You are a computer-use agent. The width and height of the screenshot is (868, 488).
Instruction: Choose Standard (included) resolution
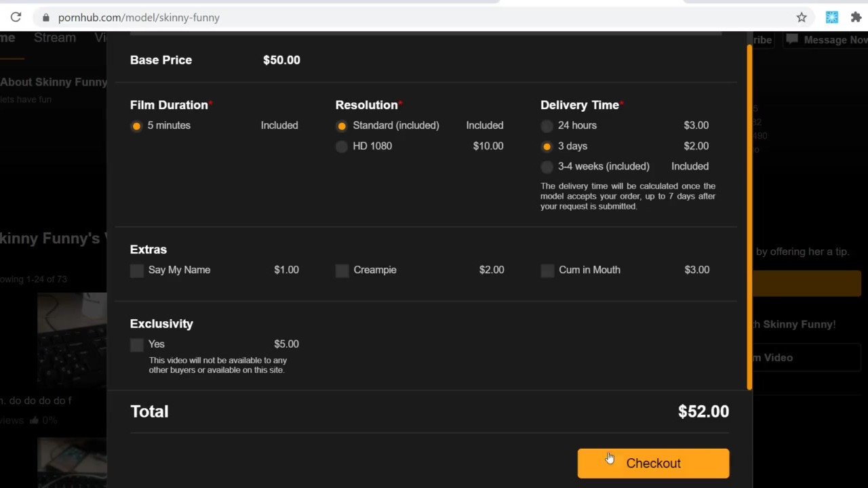[x=342, y=126]
